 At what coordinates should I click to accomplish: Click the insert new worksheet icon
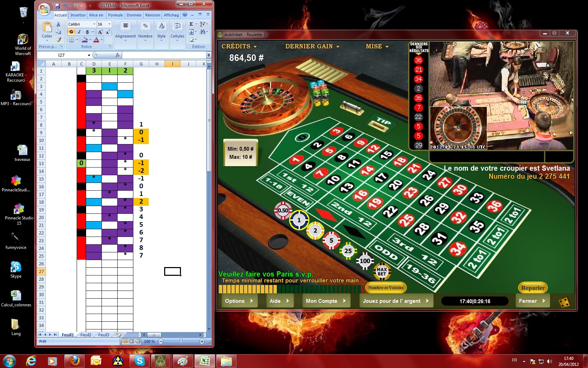click(119, 335)
